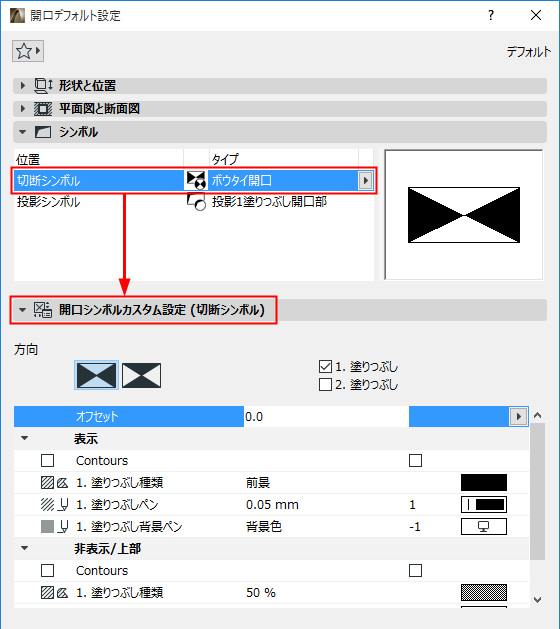Screen dimensions: 560x629
Task: Click the bowtie symbol icon in 切断シンボル row
Action: coord(196,180)
